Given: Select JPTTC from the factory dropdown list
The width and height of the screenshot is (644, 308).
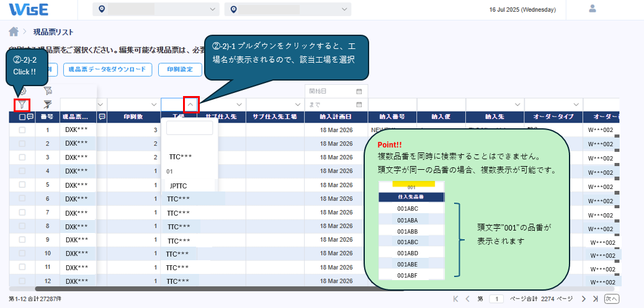Looking at the screenshot, I should [179, 186].
